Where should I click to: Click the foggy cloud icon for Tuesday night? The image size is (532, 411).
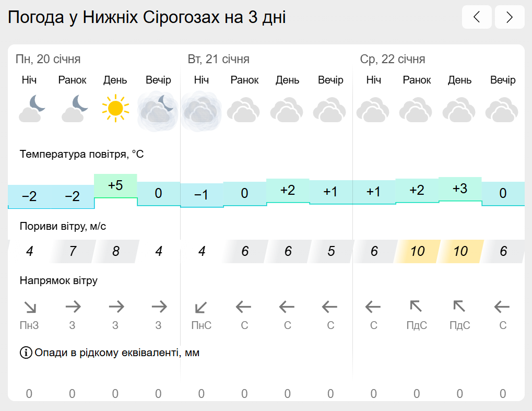[201, 111]
